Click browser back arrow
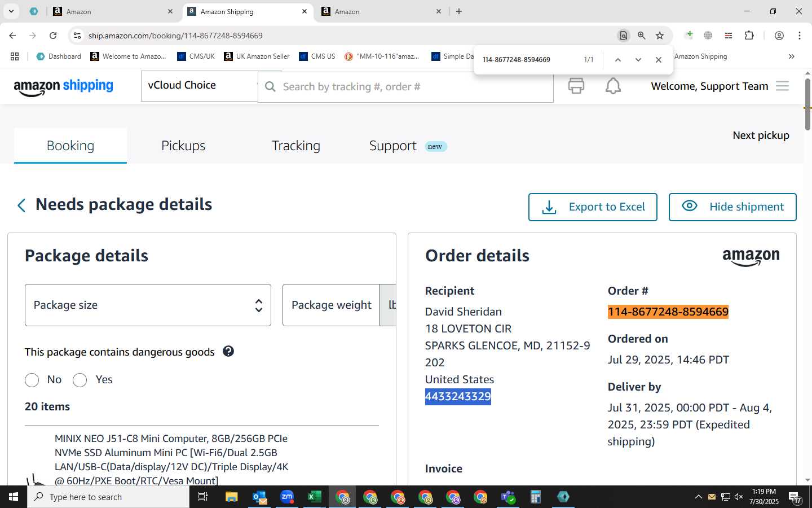The image size is (812, 508). pos(12,36)
